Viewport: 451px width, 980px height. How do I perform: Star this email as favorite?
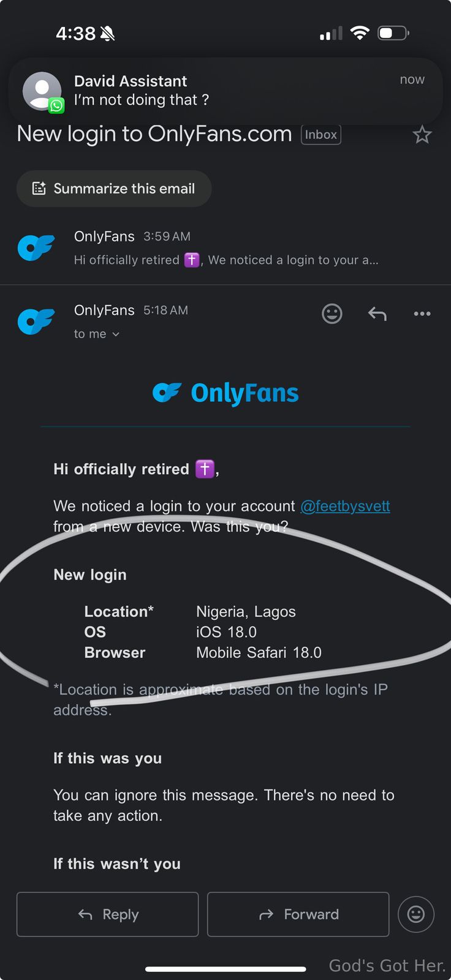(x=422, y=135)
